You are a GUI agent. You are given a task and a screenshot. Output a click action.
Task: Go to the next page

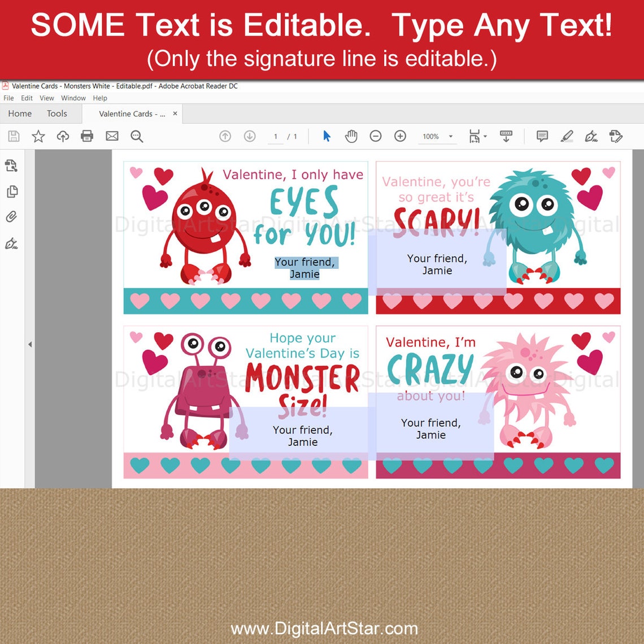[249, 136]
